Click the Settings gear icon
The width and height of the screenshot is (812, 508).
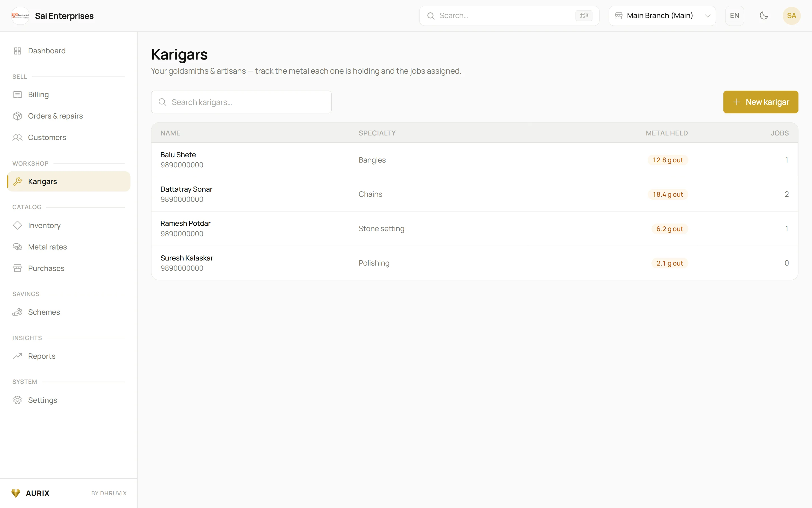pyautogui.click(x=17, y=400)
